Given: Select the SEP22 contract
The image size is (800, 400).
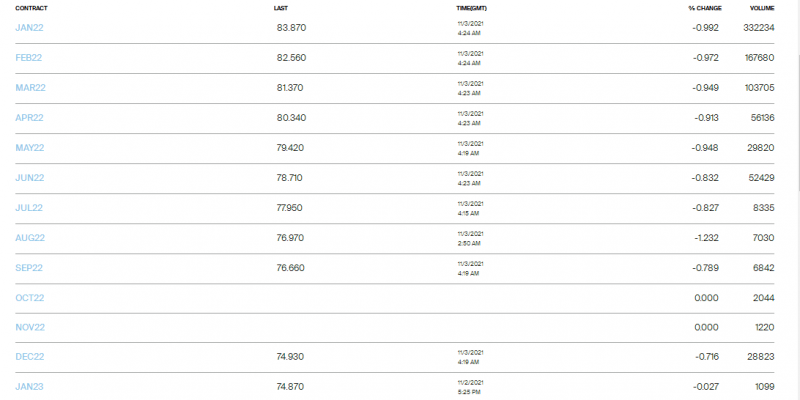Looking at the screenshot, I should (x=29, y=268).
